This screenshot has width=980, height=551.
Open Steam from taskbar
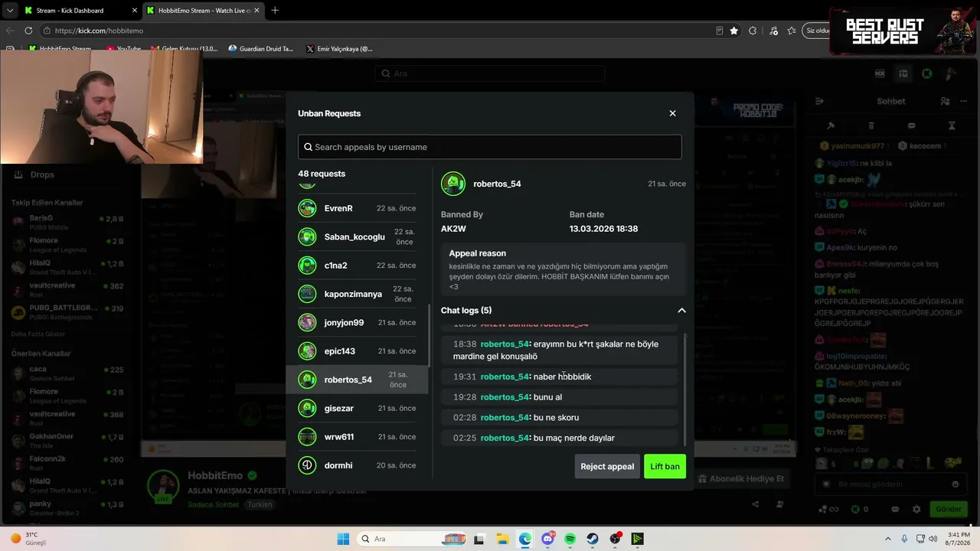point(593,539)
